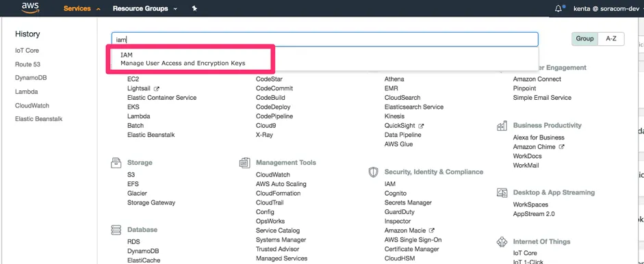Open the kenta @ soracom-dev account menu
Viewport: 644px width, 264px height.
607,9
